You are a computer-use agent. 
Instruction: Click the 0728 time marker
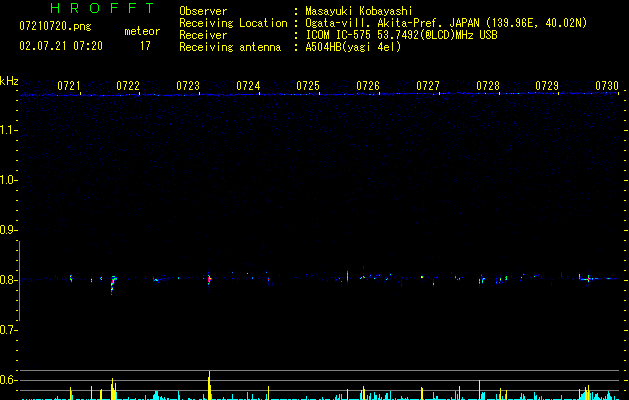488,86
